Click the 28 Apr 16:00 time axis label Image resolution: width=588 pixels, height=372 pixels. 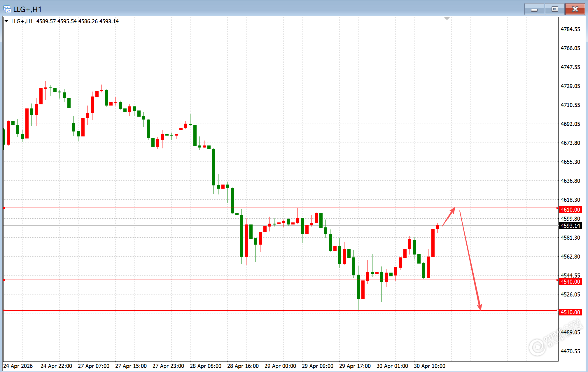click(x=243, y=366)
